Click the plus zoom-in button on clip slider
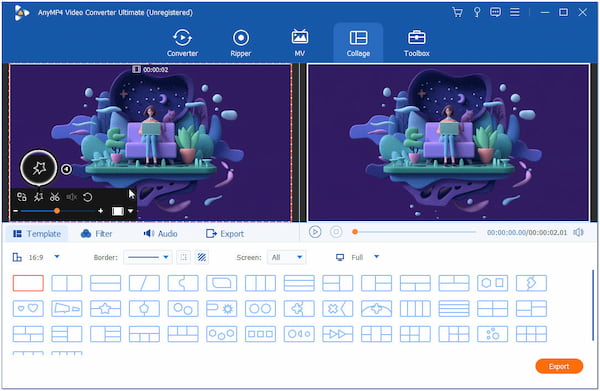 click(100, 211)
